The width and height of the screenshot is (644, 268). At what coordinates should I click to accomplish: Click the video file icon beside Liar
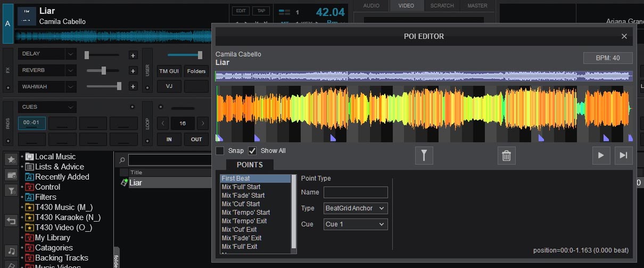click(x=124, y=183)
